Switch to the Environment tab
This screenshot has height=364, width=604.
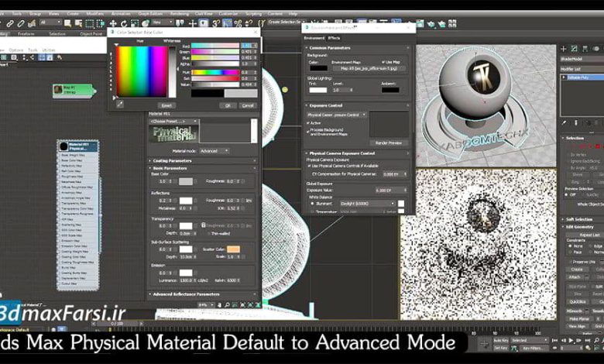pyautogui.click(x=314, y=38)
